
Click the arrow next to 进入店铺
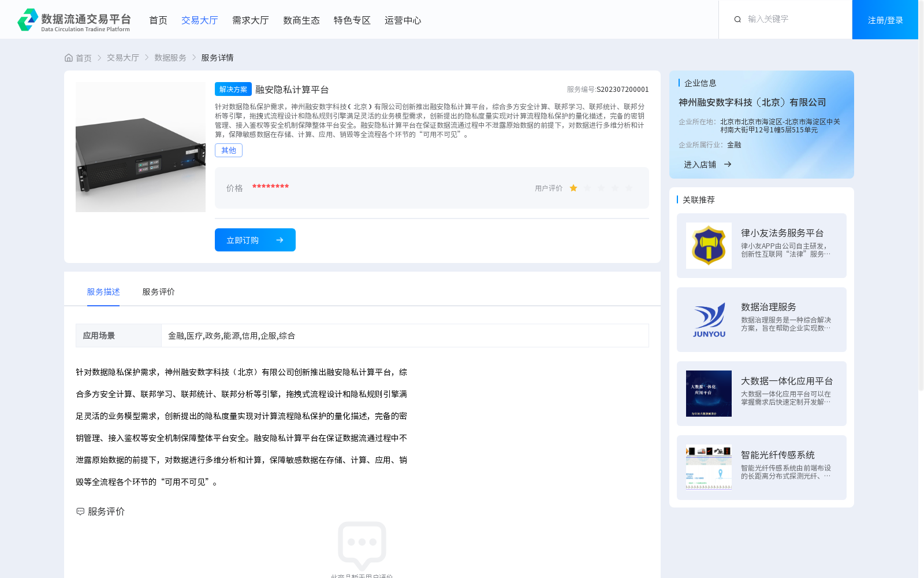point(728,164)
